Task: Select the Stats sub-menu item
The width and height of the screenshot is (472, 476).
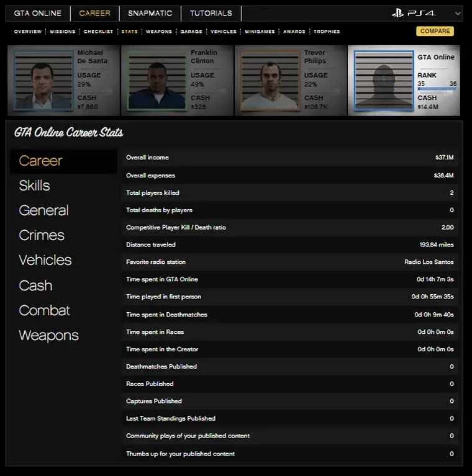Action: 130,32
